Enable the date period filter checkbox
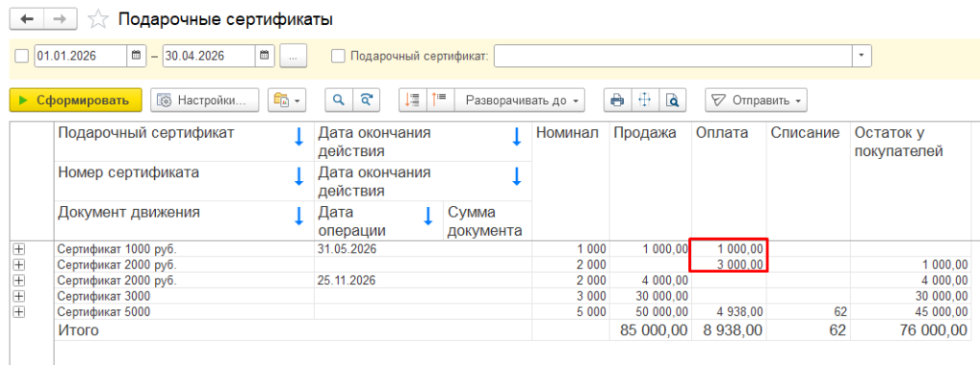 22,56
